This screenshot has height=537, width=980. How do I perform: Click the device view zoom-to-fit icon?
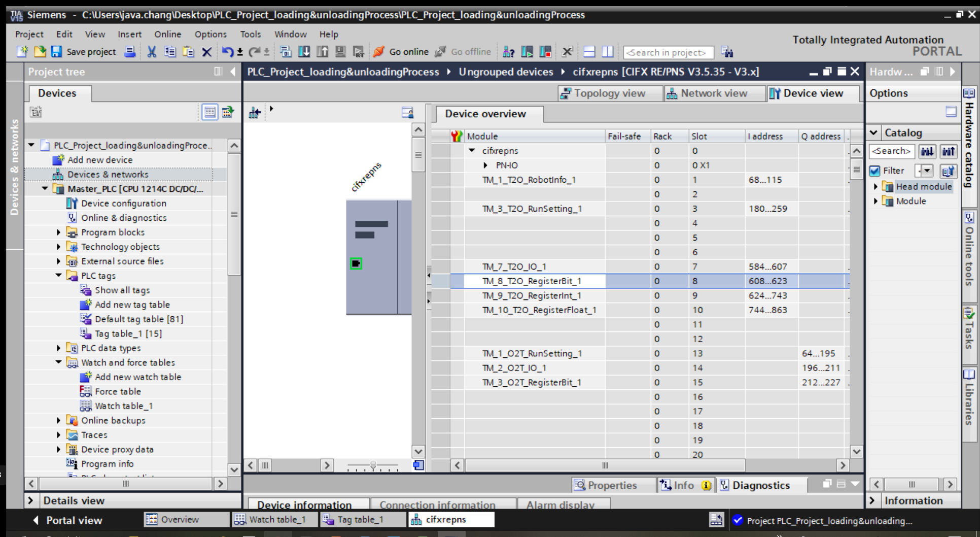click(x=418, y=465)
